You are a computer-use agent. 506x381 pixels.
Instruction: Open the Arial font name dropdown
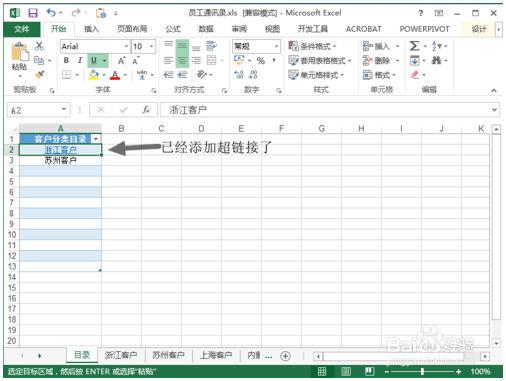(126, 46)
